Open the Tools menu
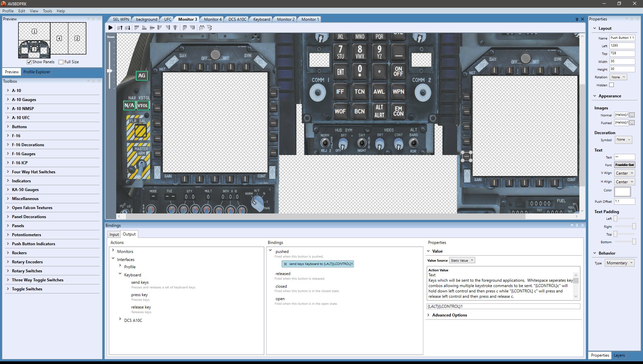The height and width of the screenshot is (364, 643). (47, 11)
